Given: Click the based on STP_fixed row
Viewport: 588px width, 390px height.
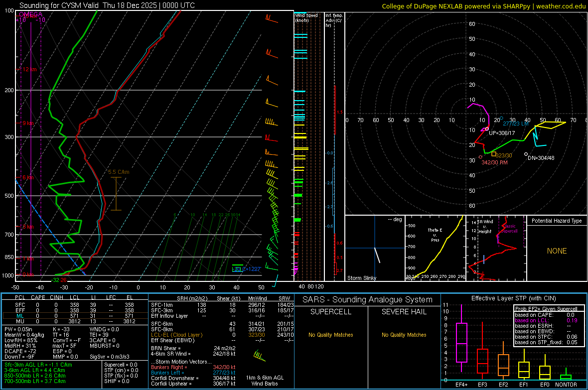Looking at the screenshot, I should click(x=546, y=342).
